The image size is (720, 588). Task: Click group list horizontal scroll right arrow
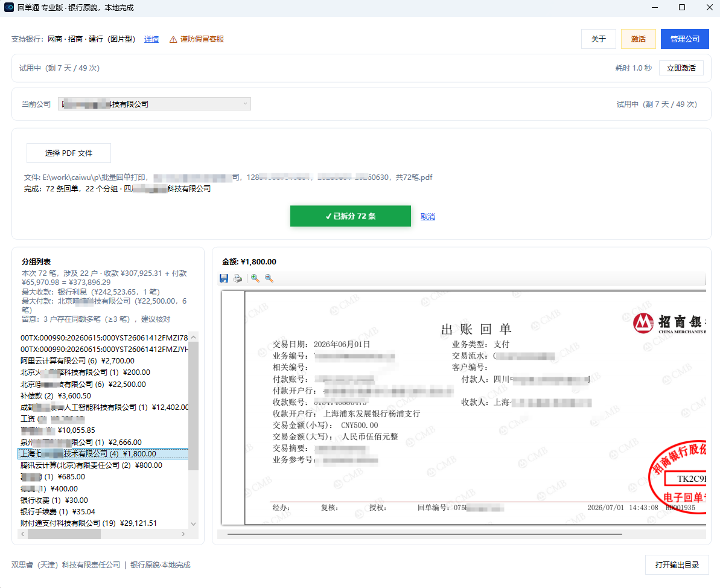183,534
